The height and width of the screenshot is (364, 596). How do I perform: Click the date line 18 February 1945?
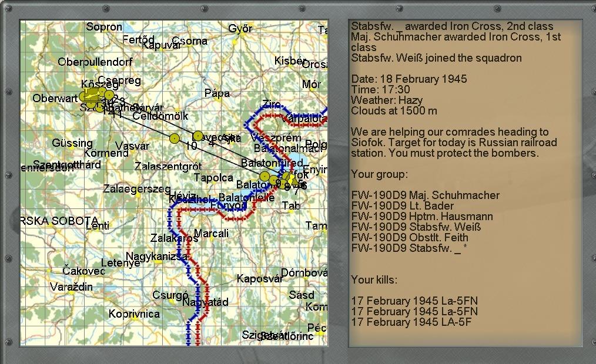tap(409, 79)
